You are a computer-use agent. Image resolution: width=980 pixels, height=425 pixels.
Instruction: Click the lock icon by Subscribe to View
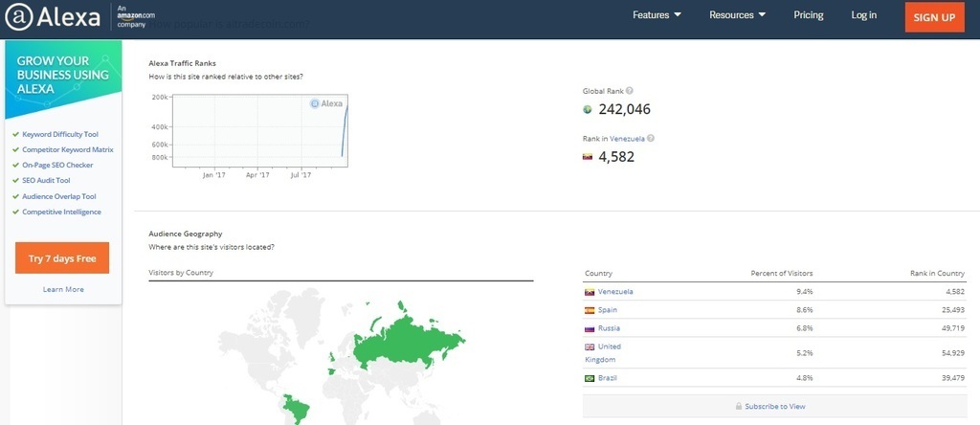point(739,406)
